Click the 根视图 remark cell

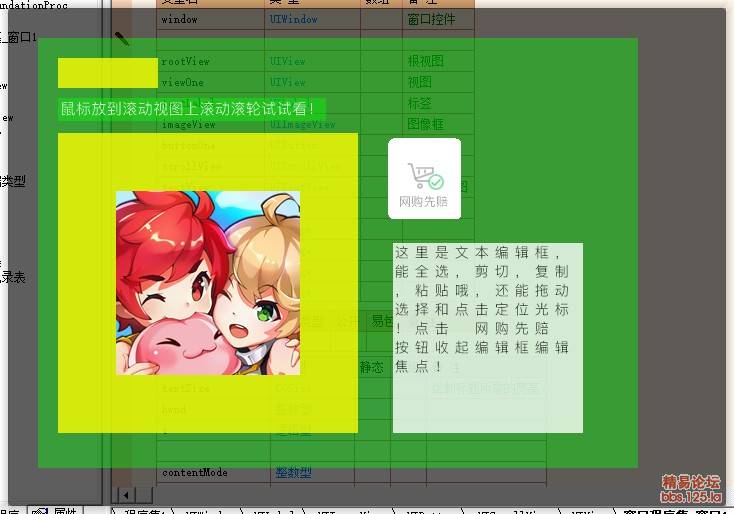point(438,61)
